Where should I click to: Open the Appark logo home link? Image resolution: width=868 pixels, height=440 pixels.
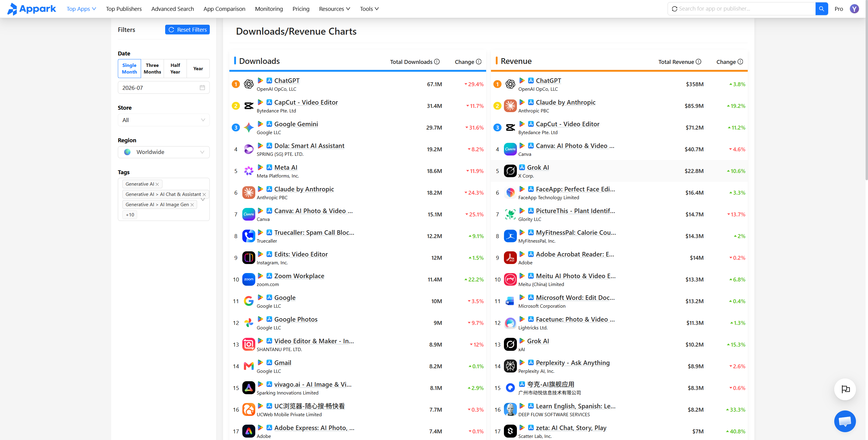[31, 9]
